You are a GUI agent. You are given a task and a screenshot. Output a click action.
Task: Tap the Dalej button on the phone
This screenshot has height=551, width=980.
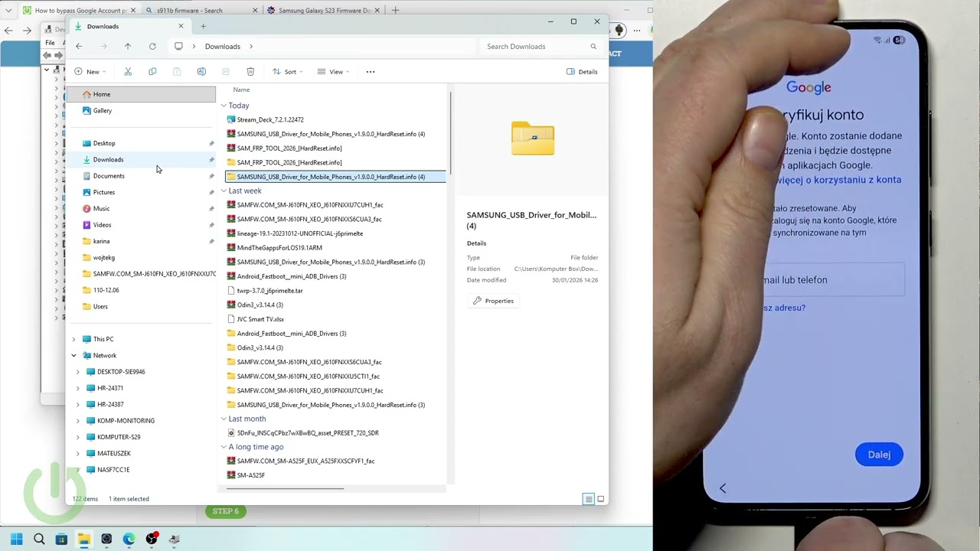[x=879, y=455]
